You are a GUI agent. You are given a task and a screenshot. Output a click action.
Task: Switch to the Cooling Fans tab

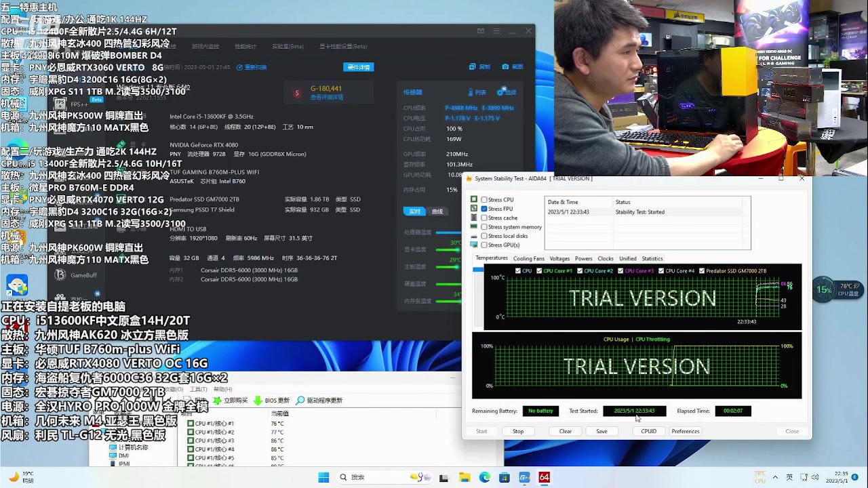tap(529, 258)
